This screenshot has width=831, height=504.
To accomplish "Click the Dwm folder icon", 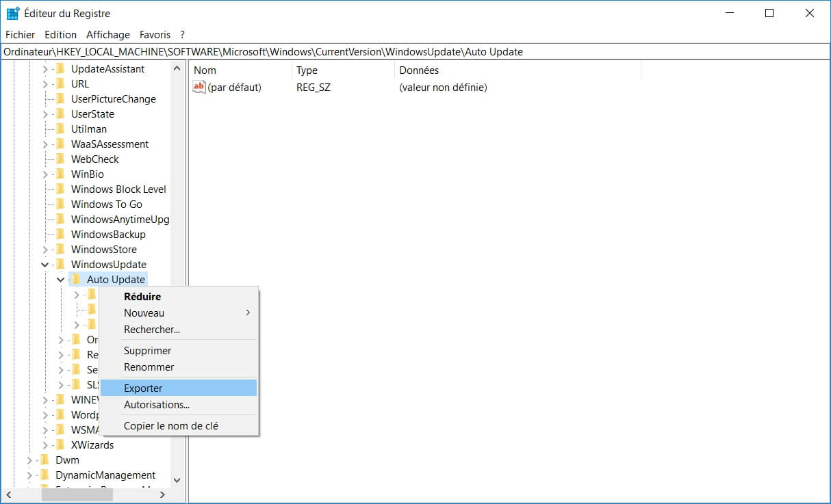I will coord(44,460).
